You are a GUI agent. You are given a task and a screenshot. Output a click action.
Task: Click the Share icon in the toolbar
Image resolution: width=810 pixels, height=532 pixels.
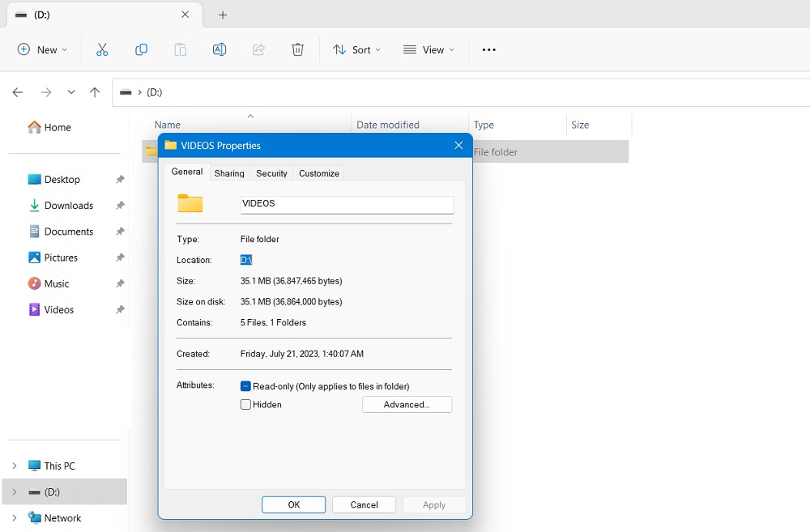pyautogui.click(x=258, y=49)
